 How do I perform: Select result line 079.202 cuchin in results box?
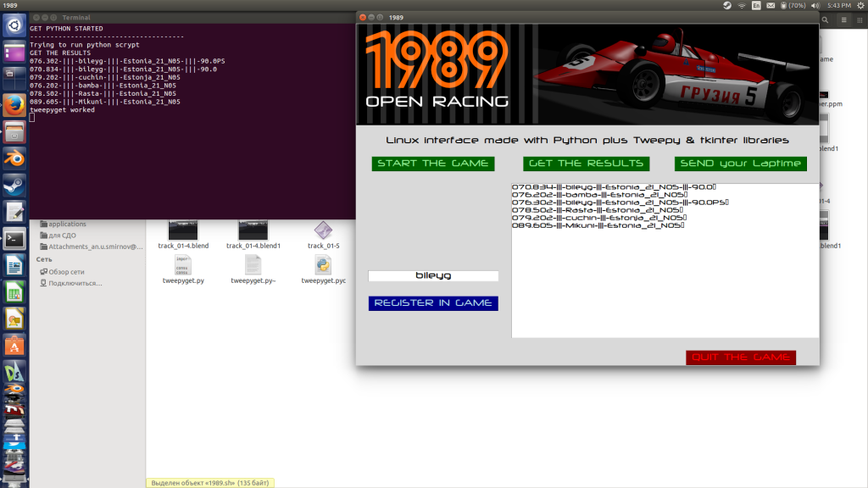598,218
